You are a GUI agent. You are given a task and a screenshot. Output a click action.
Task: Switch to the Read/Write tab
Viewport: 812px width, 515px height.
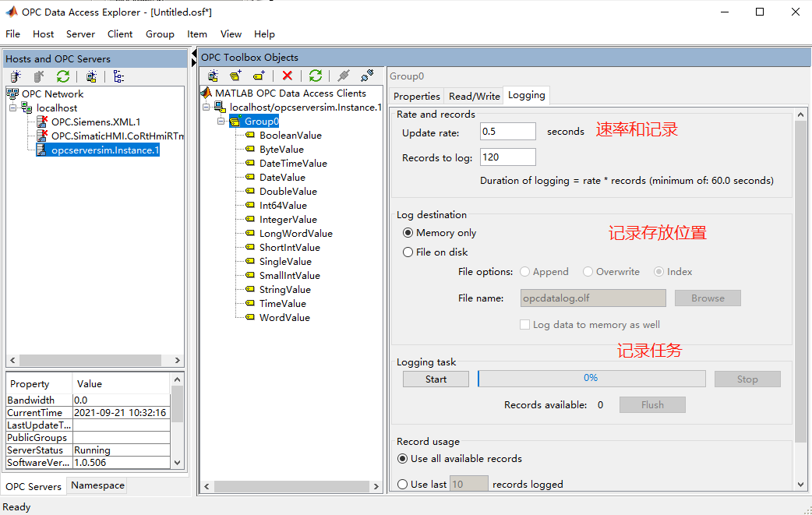click(x=473, y=95)
